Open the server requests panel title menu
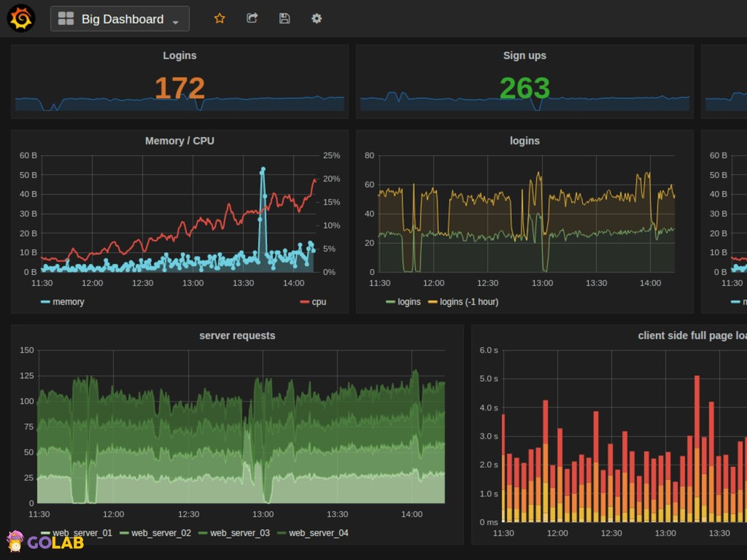Image resolution: width=747 pixels, height=560 pixels. pyautogui.click(x=237, y=335)
